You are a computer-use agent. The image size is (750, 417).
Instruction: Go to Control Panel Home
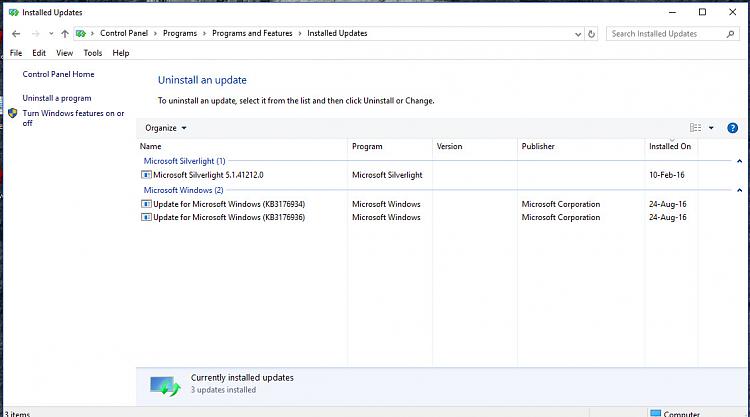pyautogui.click(x=58, y=74)
